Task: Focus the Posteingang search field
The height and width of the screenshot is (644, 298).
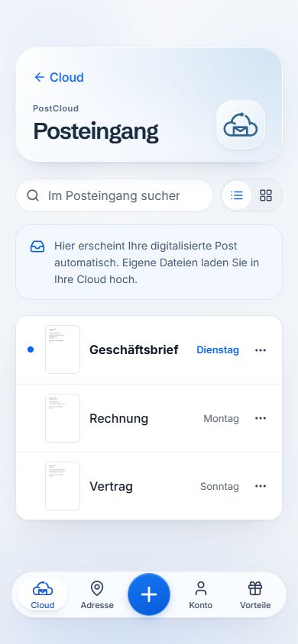Action: (x=115, y=195)
